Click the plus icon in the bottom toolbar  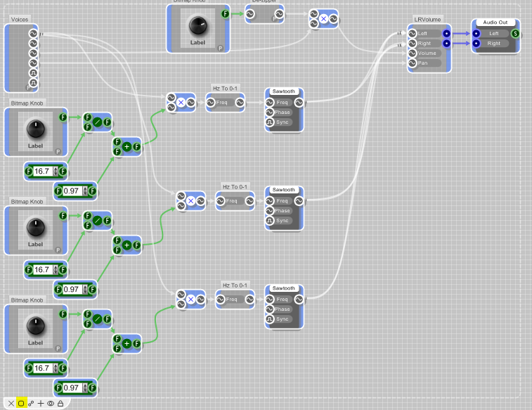tap(41, 403)
